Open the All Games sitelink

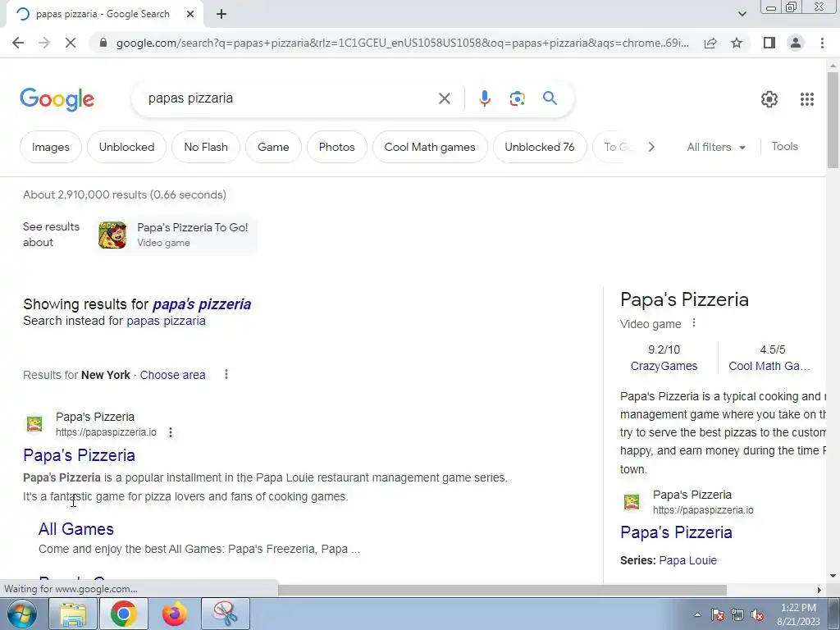76,529
